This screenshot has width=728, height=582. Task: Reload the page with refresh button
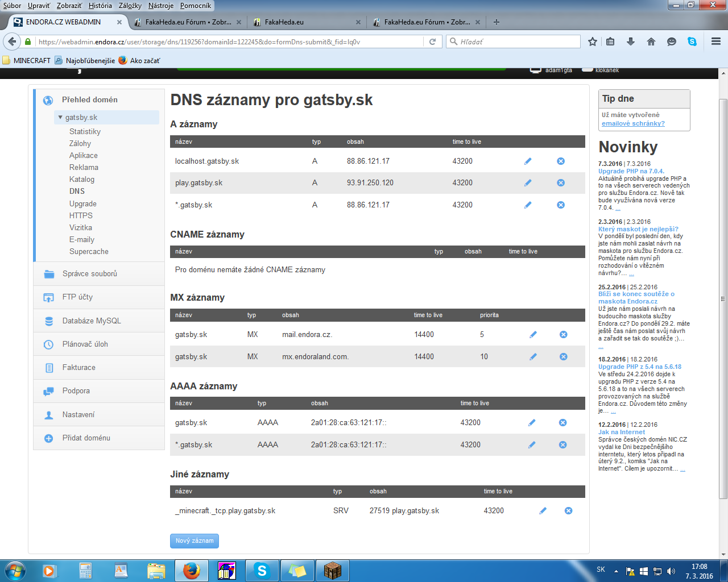pyautogui.click(x=432, y=41)
